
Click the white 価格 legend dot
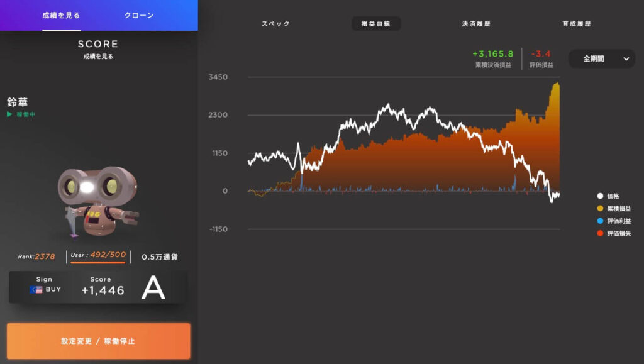coord(600,196)
